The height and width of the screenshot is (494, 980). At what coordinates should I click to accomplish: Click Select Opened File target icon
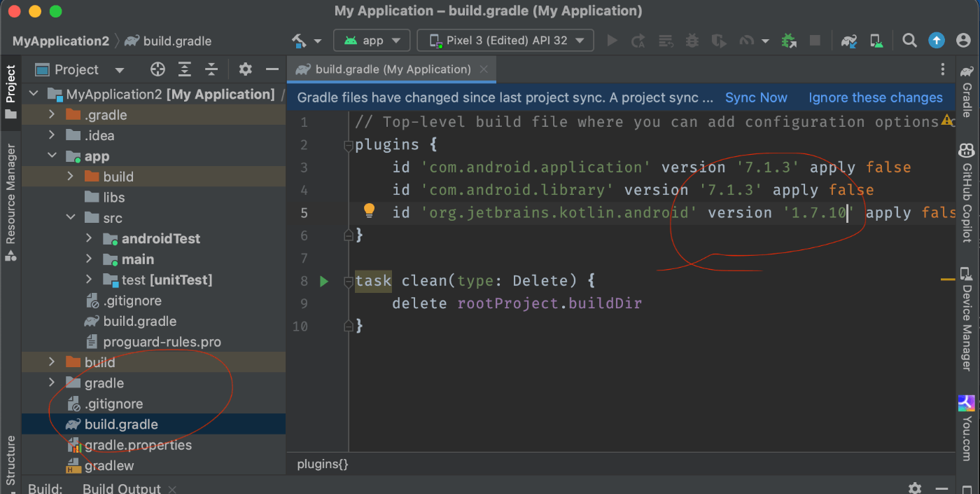(x=157, y=69)
